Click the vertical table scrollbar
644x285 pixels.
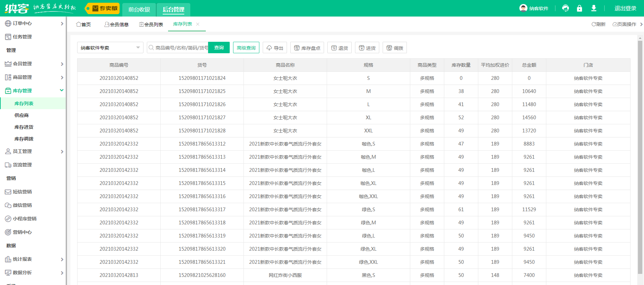click(x=640, y=157)
